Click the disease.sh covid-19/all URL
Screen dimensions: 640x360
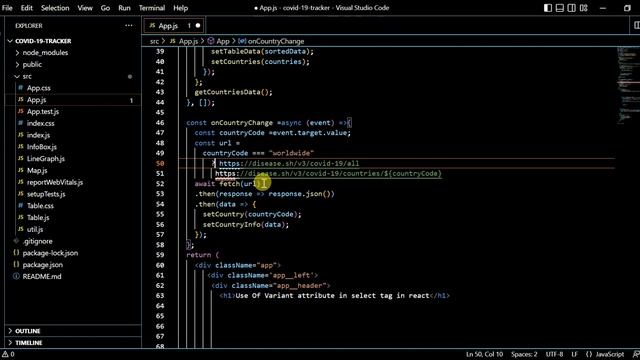coord(289,164)
